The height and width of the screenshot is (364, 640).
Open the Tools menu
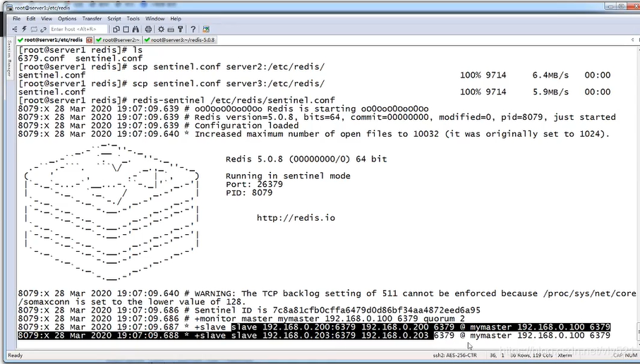(x=133, y=19)
